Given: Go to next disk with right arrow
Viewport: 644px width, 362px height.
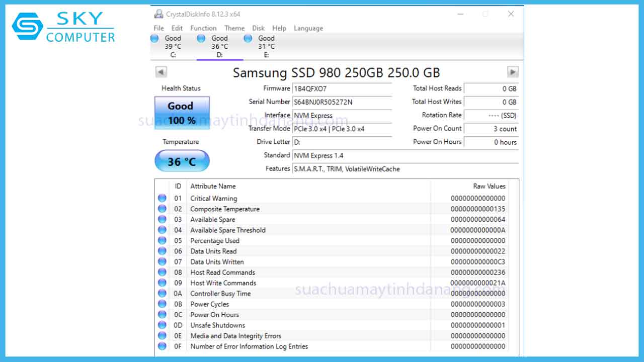Looking at the screenshot, I should (x=513, y=72).
